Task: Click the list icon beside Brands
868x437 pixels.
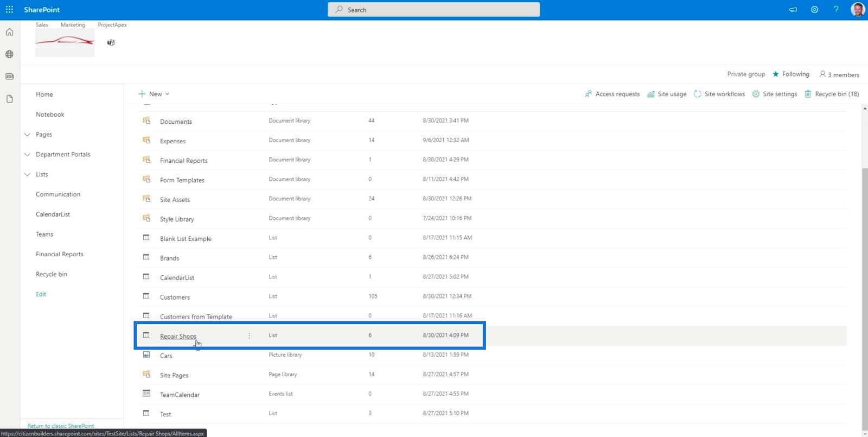Action: [x=146, y=257]
